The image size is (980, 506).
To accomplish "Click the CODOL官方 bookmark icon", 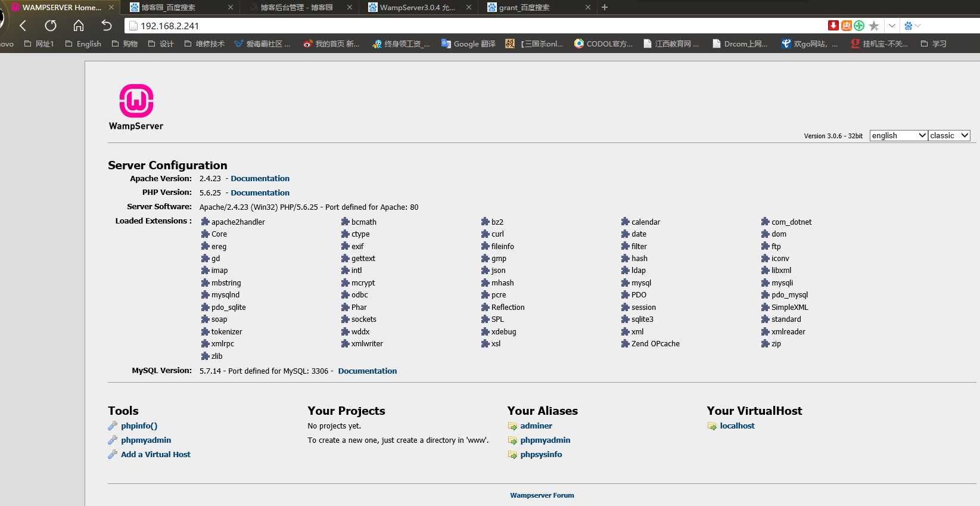I will coord(579,44).
